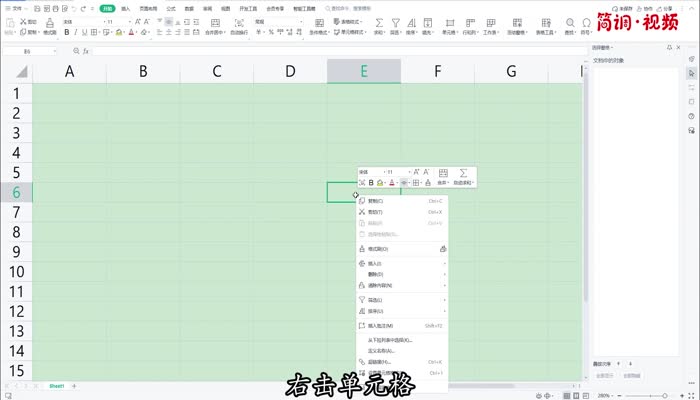Toggle Bold formatting in the ribbon

67,32
